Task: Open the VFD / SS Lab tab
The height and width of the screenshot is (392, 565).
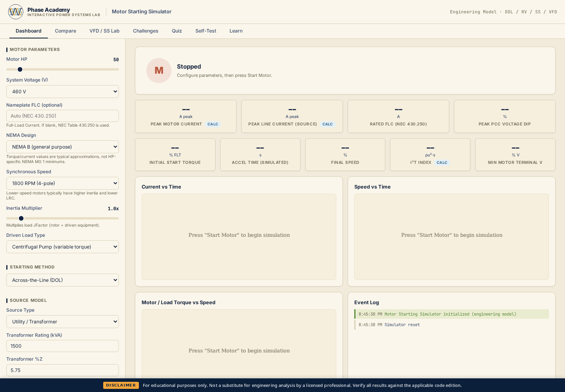Action: (x=104, y=31)
